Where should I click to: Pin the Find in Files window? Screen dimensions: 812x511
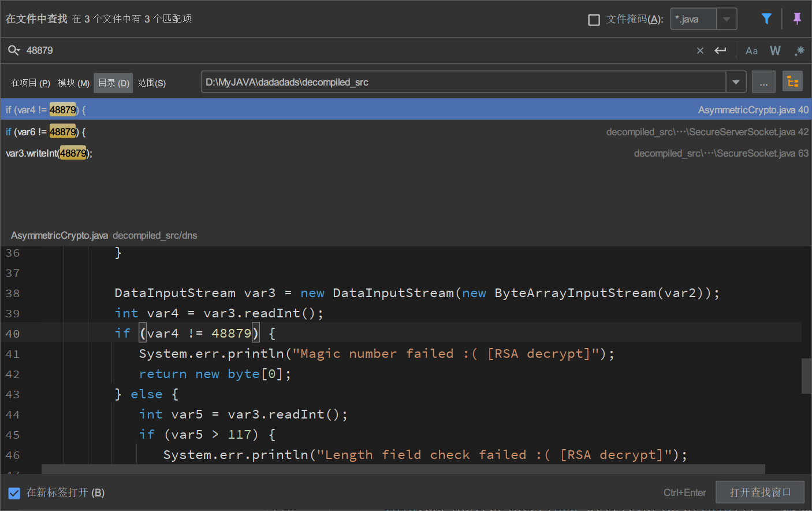pos(797,19)
